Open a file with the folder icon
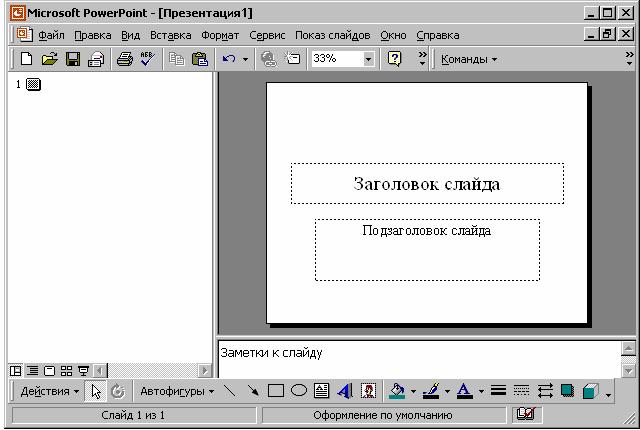 click(49, 59)
